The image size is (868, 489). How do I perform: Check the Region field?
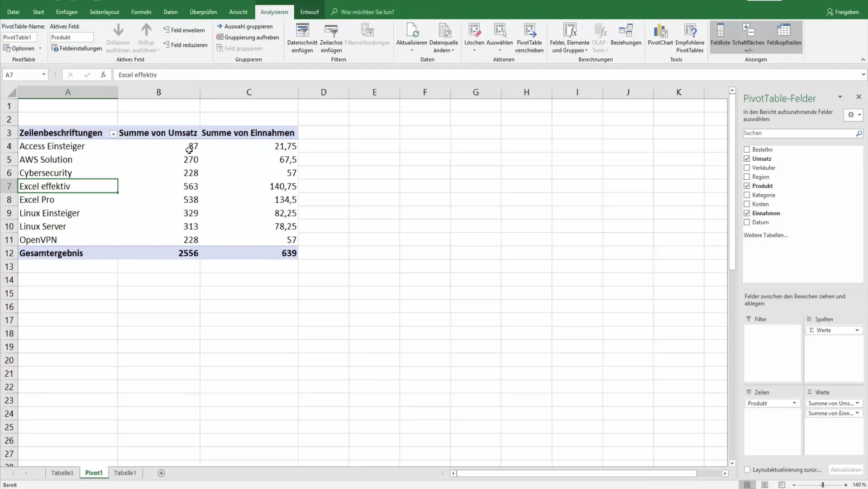[x=747, y=177]
